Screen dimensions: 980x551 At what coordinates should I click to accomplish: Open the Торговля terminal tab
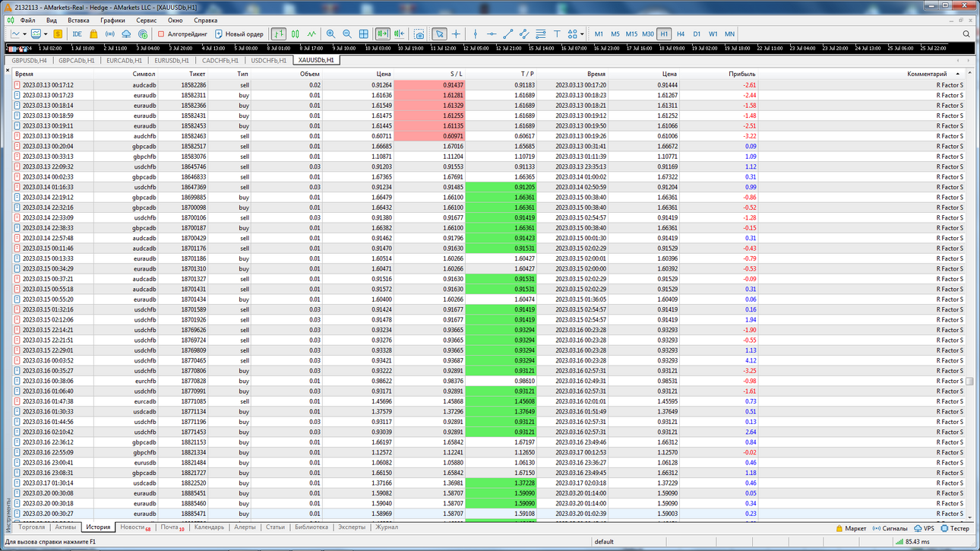tap(32, 527)
